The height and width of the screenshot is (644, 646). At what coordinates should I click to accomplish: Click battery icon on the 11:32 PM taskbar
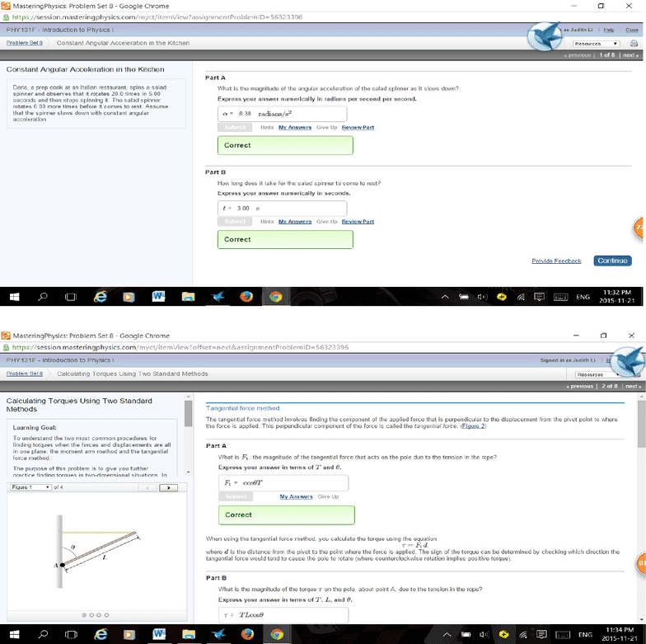click(464, 297)
